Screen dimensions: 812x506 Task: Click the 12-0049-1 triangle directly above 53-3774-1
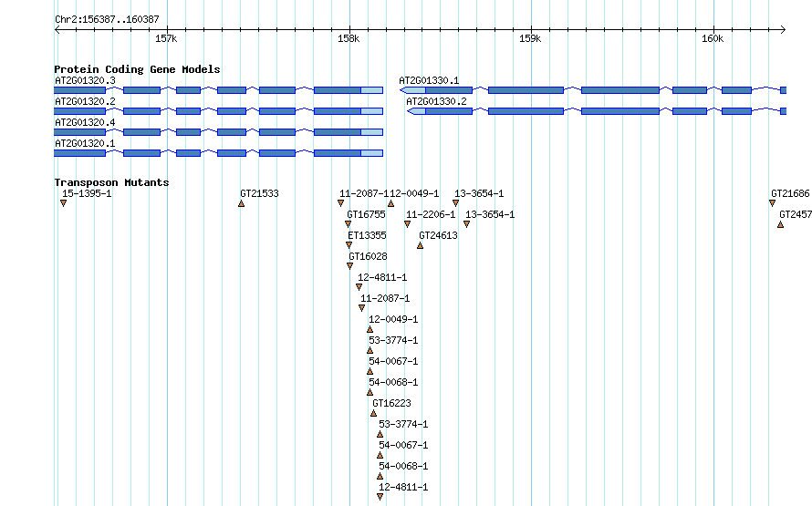point(370,329)
